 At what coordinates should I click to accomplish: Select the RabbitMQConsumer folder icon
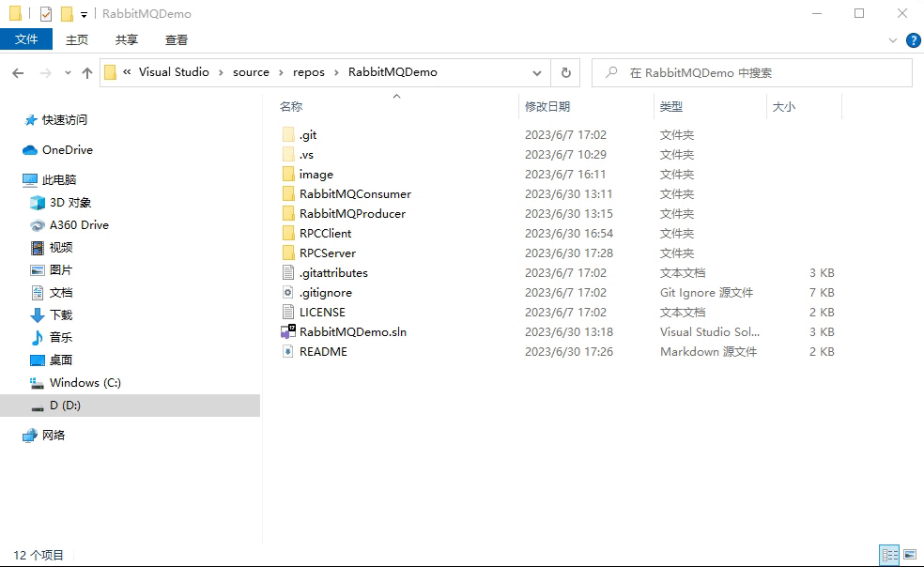tap(288, 194)
